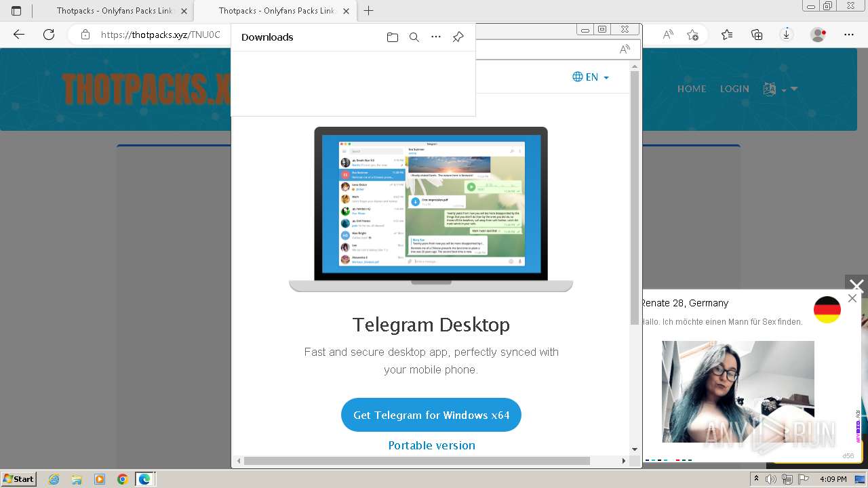Close the first Thotpacks tab
This screenshot has height=488, width=868.
184,11
